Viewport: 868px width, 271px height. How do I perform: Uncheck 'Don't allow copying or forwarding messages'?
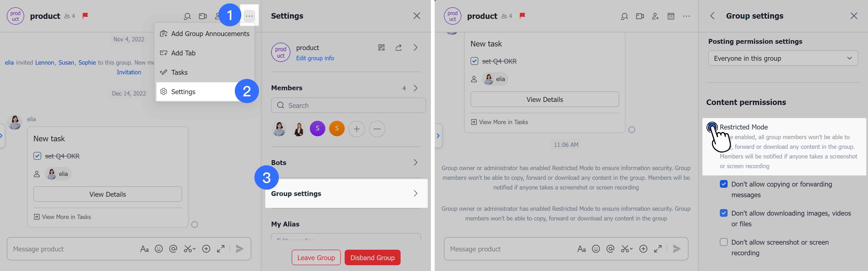pyautogui.click(x=724, y=184)
